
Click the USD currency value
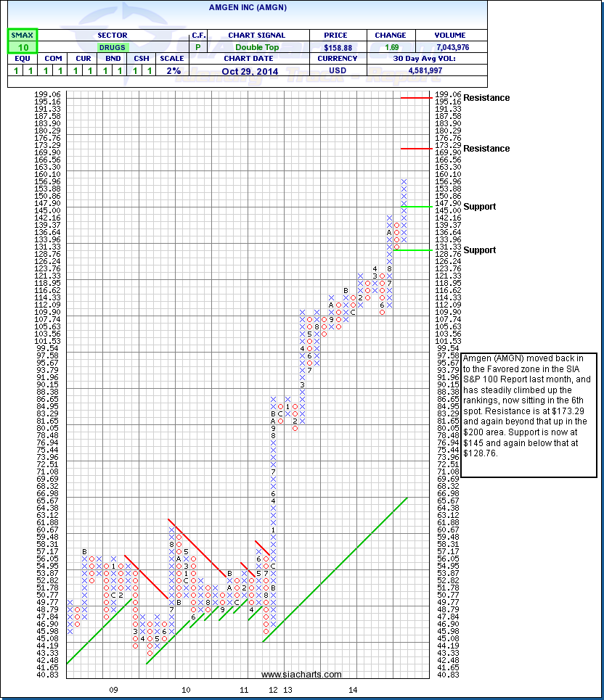coord(338,70)
